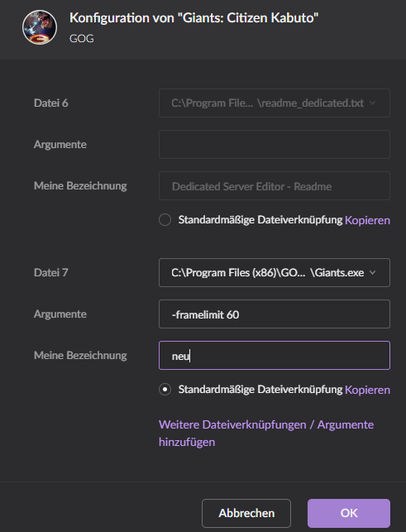Open the Datei 6 file path dropdown

274,103
